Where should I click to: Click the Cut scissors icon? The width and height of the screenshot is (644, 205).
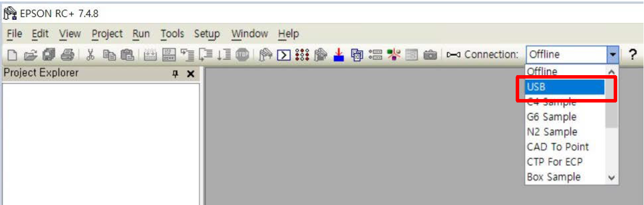[x=91, y=54]
